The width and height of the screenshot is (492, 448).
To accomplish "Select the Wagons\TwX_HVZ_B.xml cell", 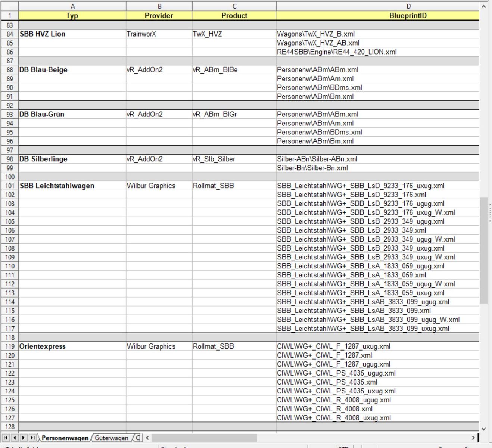I will click(378, 34).
